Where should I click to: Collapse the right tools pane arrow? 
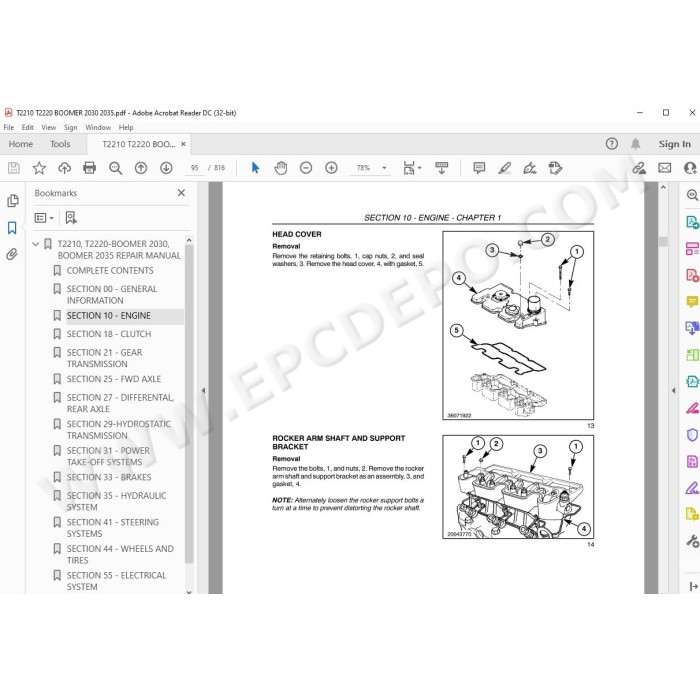(674, 391)
